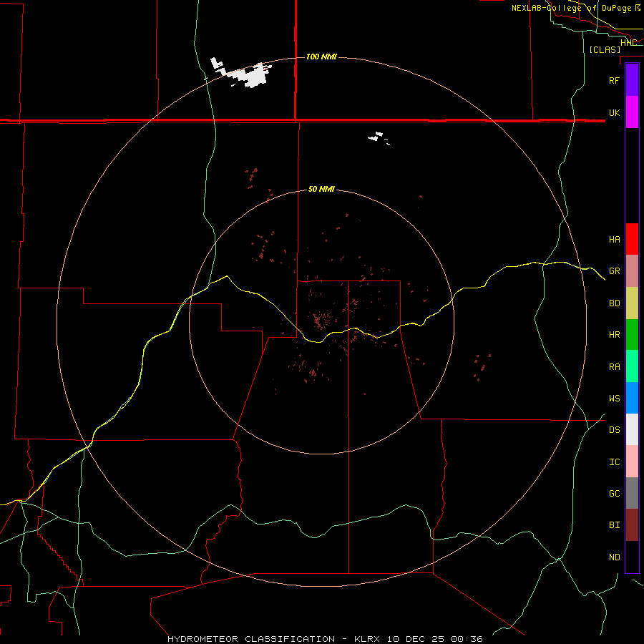Click the 'HHC' product code text
Viewport: 644px width, 644px height.
pyautogui.click(x=628, y=42)
